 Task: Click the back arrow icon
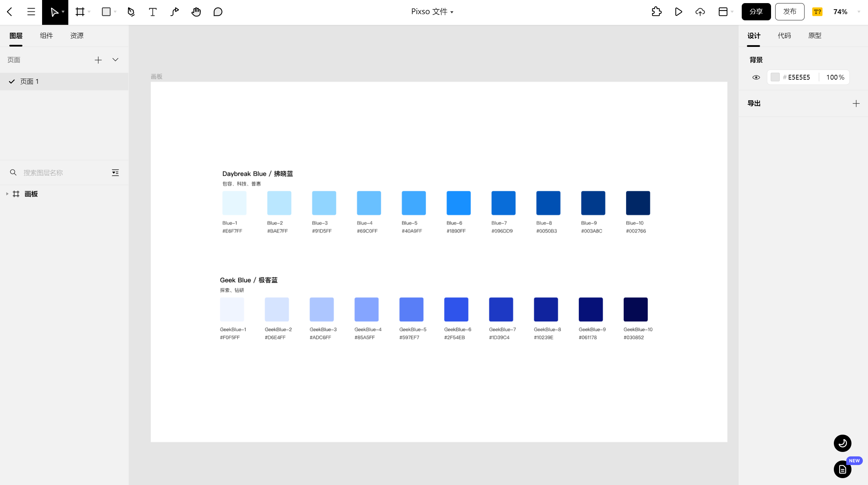pos(10,12)
